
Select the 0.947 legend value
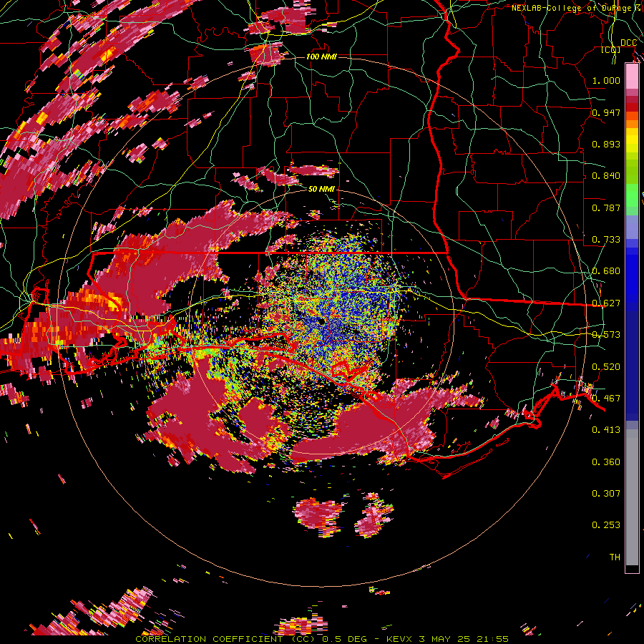[606, 112]
